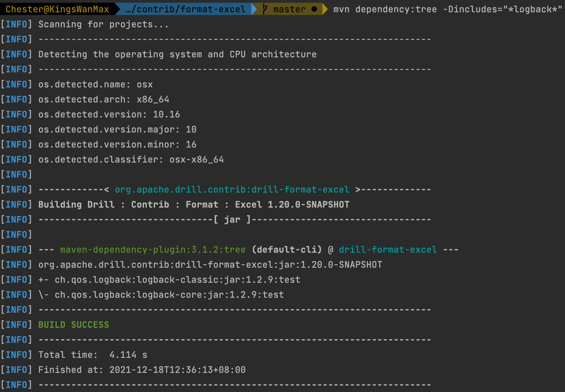This screenshot has height=392, width=565.
Task: Click the master branch name
Action: click(289, 9)
